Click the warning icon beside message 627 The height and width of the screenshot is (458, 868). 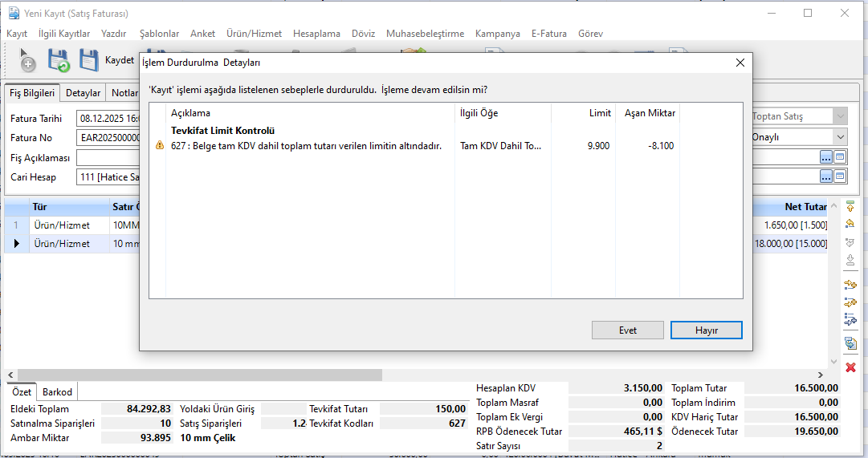coord(160,146)
